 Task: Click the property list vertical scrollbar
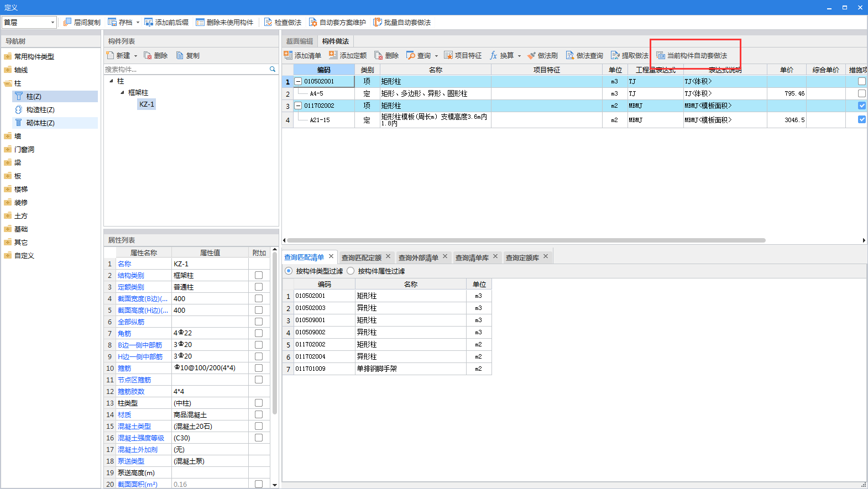pos(275,334)
